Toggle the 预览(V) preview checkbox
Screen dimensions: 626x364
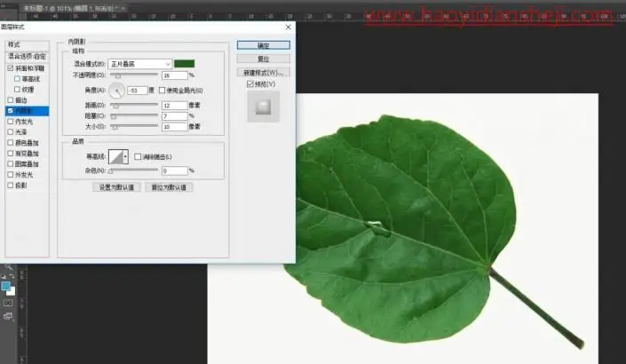tap(250, 83)
